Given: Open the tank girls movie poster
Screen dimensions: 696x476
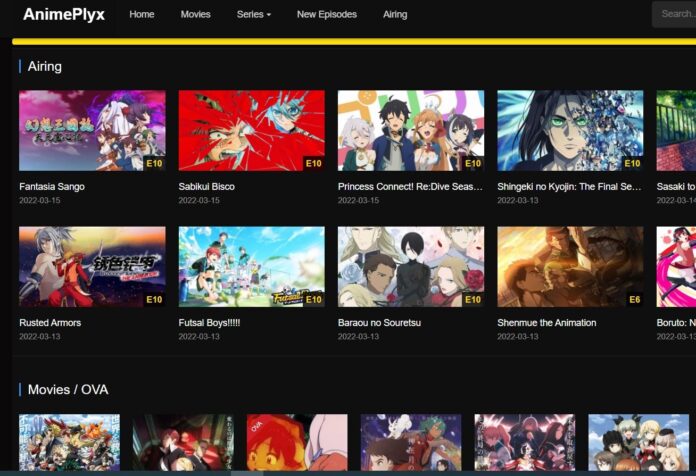Looking at the screenshot, I should (x=638, y=442).
